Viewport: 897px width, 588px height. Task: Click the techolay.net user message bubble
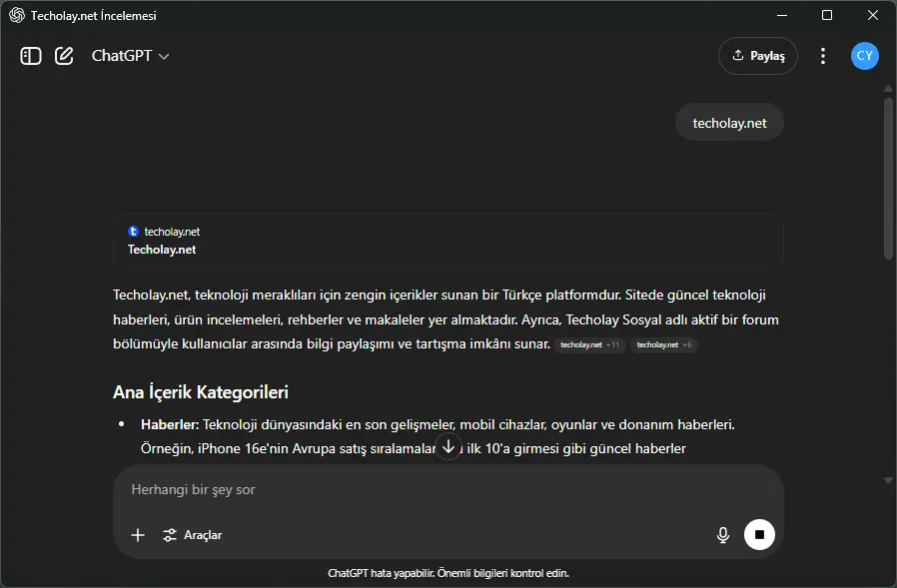[729, 123]
